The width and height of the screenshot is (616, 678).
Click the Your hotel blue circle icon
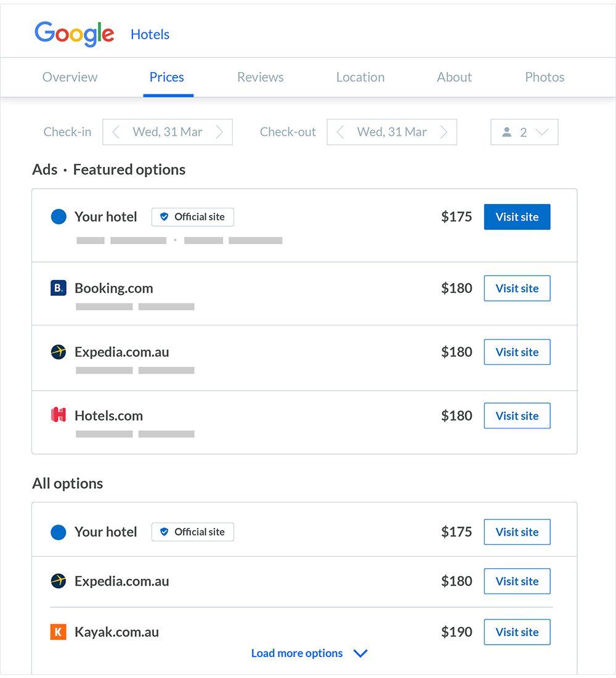(58, 217)
